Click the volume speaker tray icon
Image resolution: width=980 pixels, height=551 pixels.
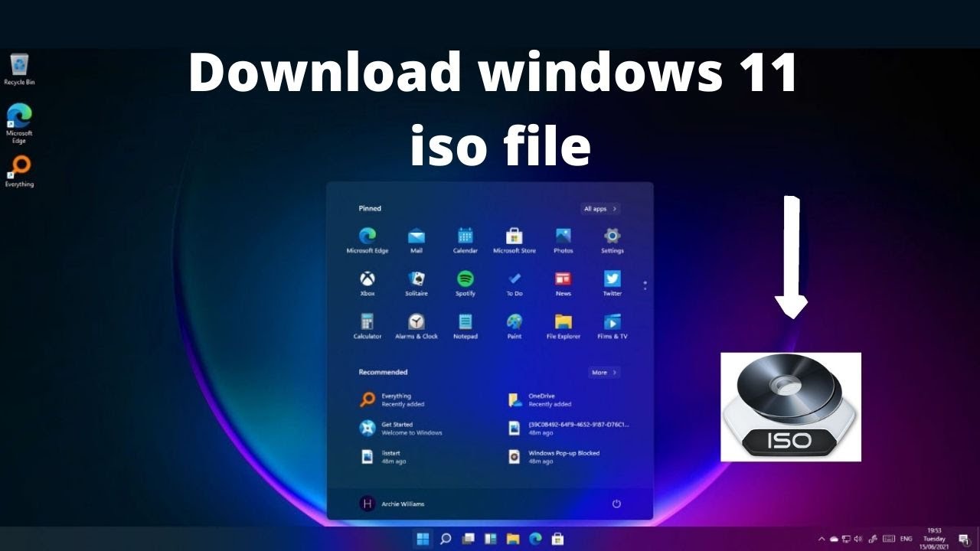tap(858, 539)
